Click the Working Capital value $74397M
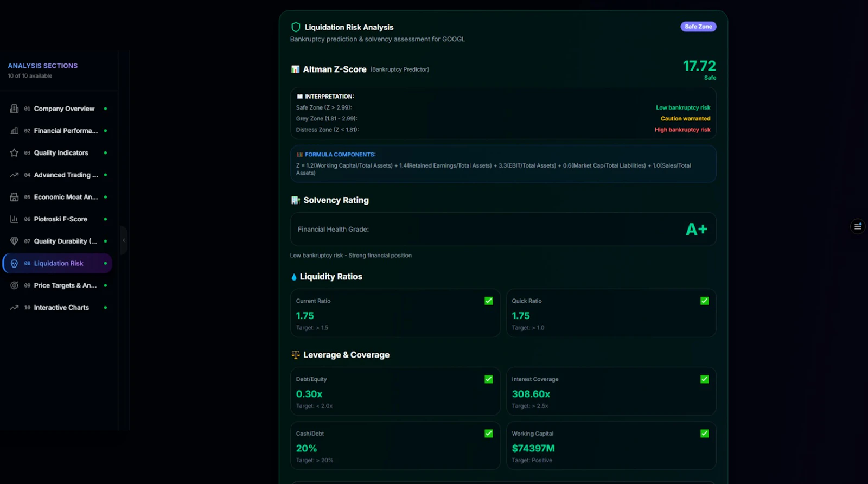 [x=533, y=448]
